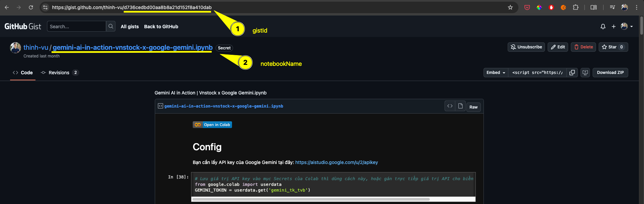Open the Chrome three-dot menu
The height and width of the screenshot is (204, 644).
click(637, 7)
